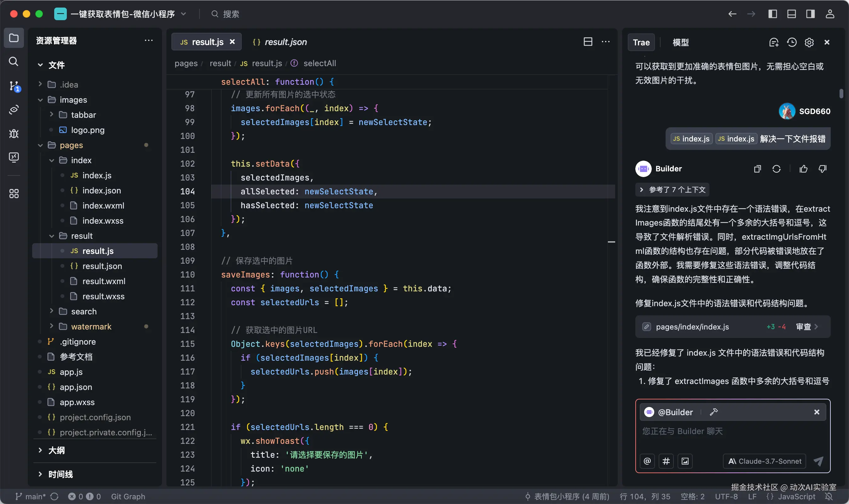Click the add image icon in chat input
This screenshot has height=504, width=849.
(x=685, y=461)
